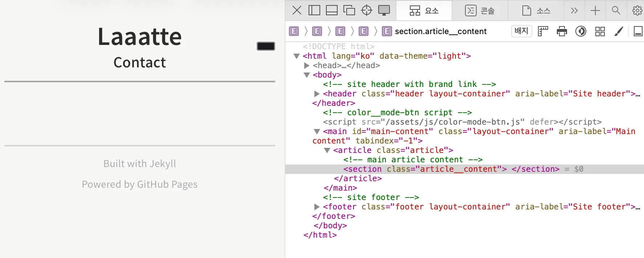The height and width of the screenshot is (258, 644).
Task: Toggle the forced appearance half-circle icon
Action: pyautogui.click(x=581, y=31)
